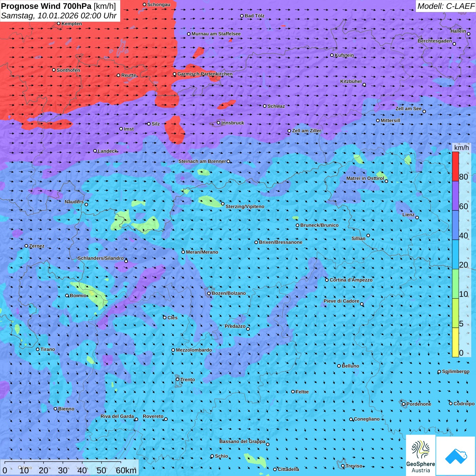The width and height of the screenshot is (476, 476).
Task: Click the 'Bad Tölz' label
Action: [x=254, y=16]
